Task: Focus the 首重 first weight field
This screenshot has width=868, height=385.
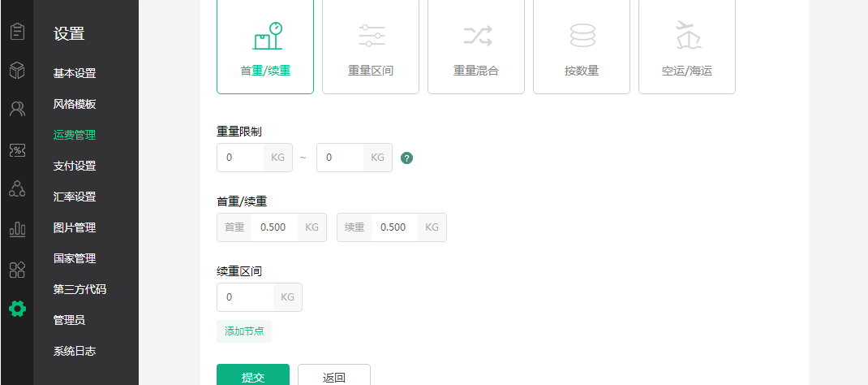Action: click(274, 227)
